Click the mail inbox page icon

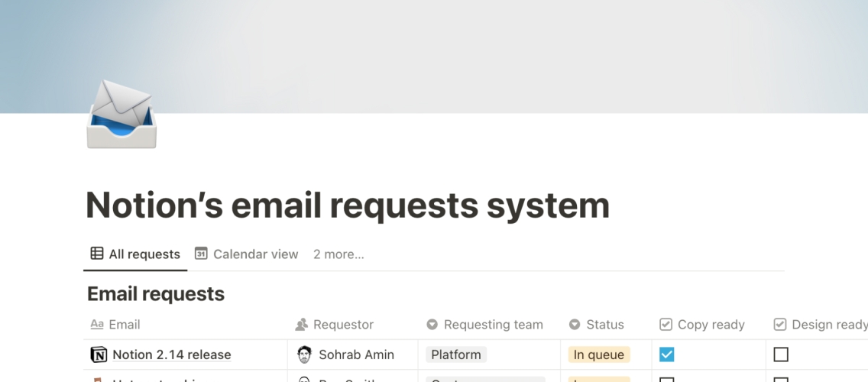coord(121,115)
